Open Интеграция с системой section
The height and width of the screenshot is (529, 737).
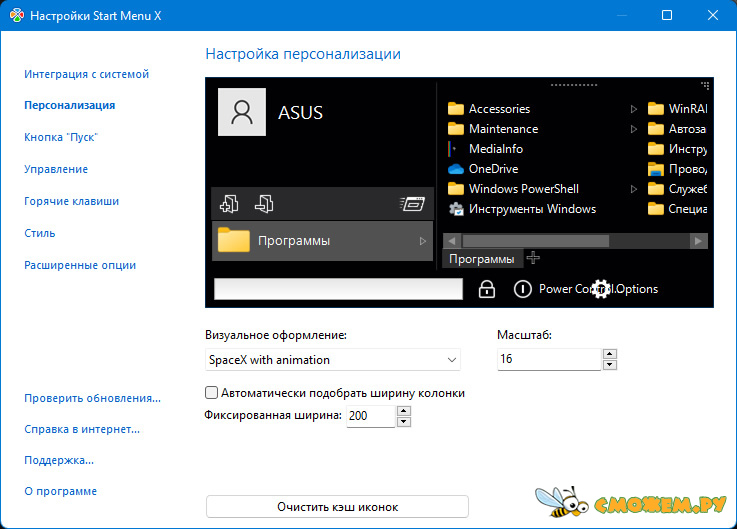point(86,74)
